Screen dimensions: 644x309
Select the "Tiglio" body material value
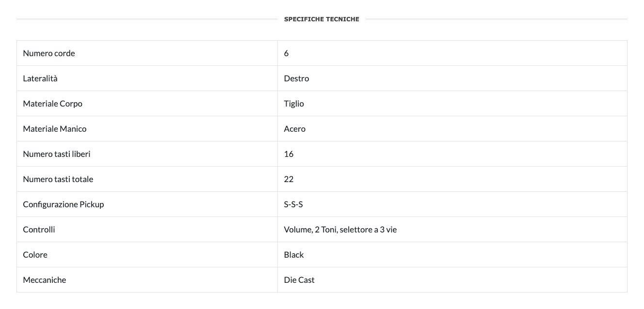[x=294, y=104]
